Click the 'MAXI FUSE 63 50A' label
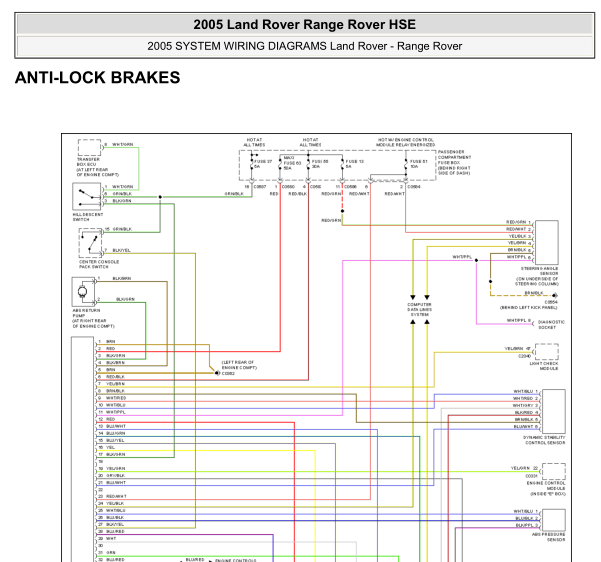 tap(292, 163)
